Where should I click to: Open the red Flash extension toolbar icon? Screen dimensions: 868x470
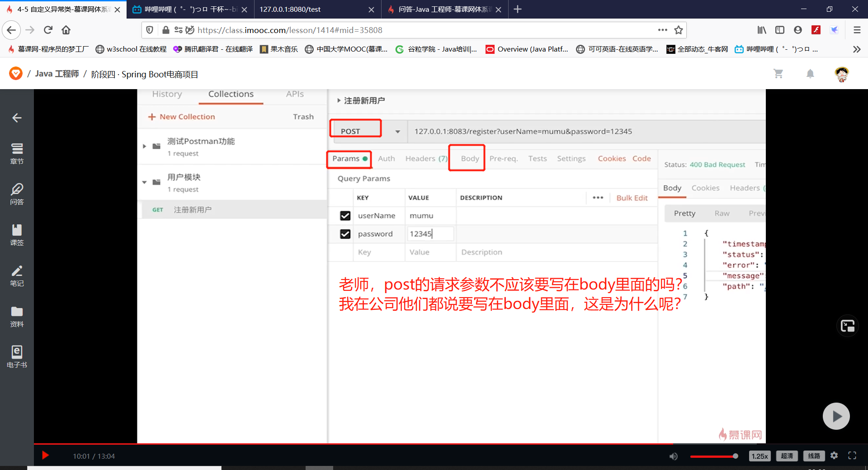pyautogui.click(x=816, y=30)
